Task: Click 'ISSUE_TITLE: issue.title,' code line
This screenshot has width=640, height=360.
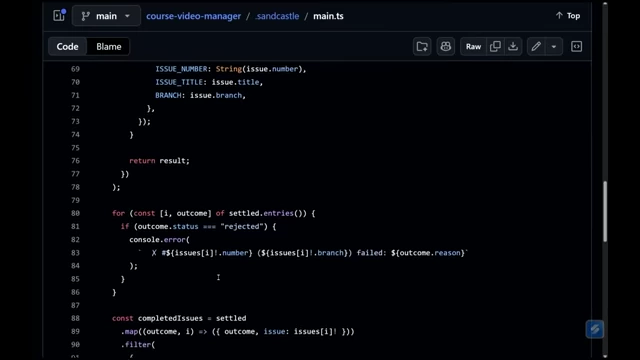Action: pos(209,82)
